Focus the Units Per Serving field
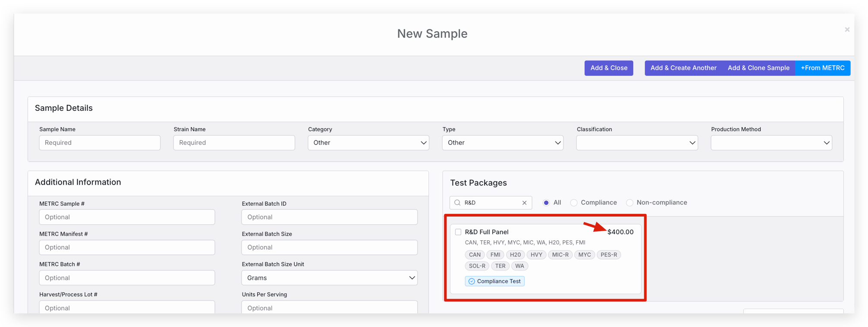Image resolution: width=868 pixels, height=327 pixels. click(x=329, y=307)
